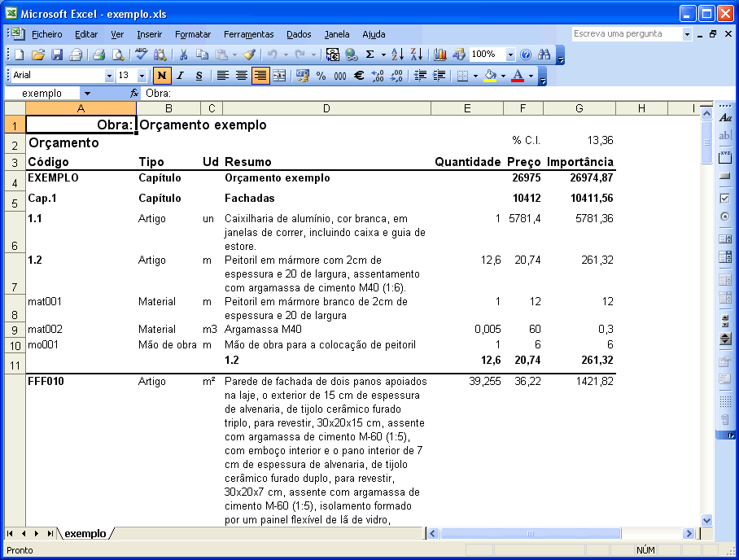Launch the chart wizard
This screenshot has width=739, height=560.
tap(440, 55)
